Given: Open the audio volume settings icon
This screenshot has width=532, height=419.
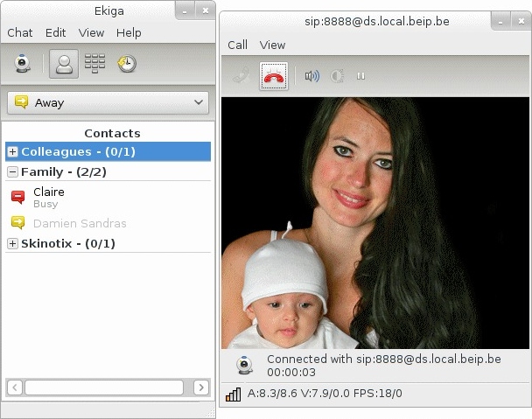Looking at the screenshot, I should coord(311,76).
